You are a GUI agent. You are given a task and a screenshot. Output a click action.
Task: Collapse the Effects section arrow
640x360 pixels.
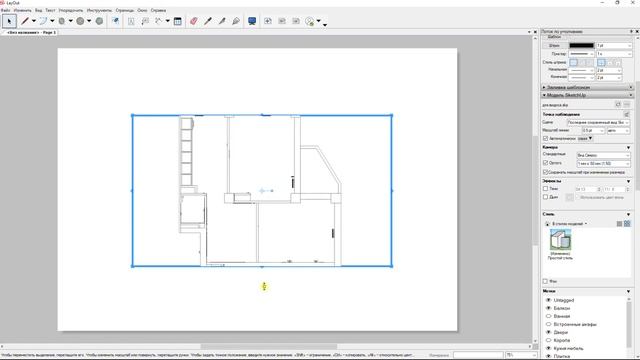point(628,181)
